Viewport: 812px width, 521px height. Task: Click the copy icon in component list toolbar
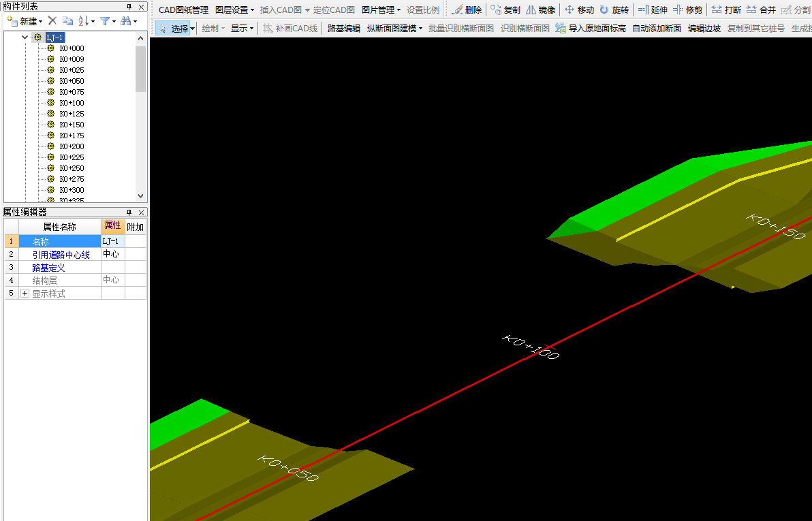(67, 21)
